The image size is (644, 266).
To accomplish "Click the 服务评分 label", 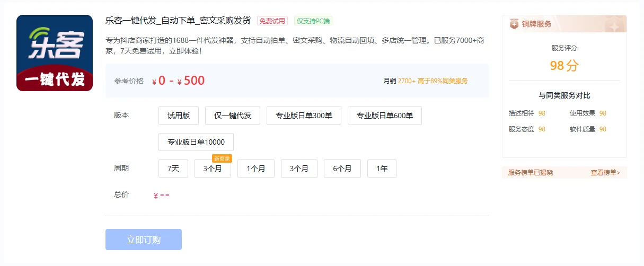I will click(x=564, y=48).
